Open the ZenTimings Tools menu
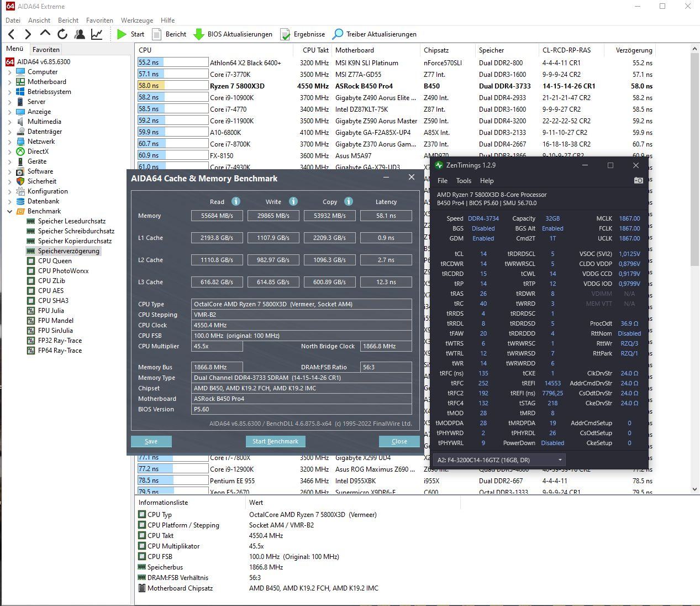This screenshot has width=700, height=606. pos(464,181)
